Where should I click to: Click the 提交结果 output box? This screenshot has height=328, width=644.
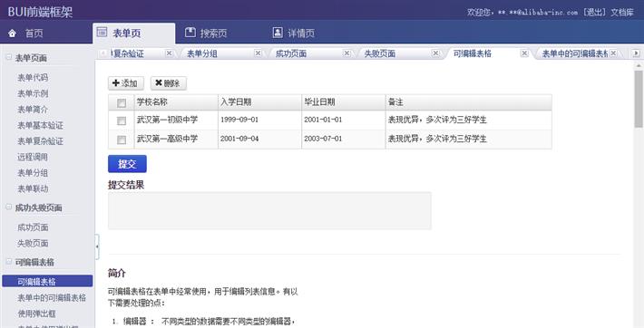[x=269, y=210]
